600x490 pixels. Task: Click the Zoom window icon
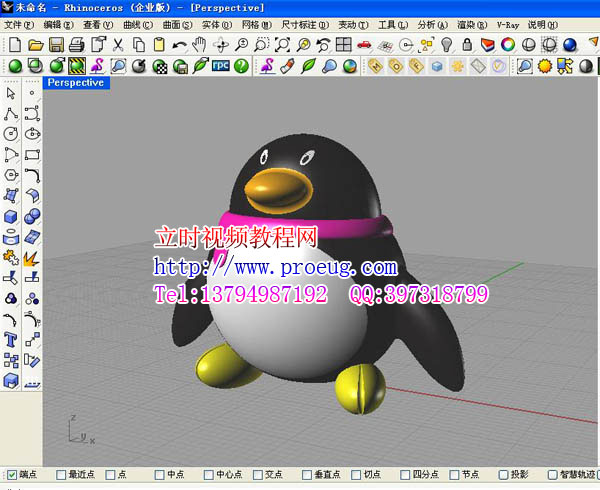point(262,45)
